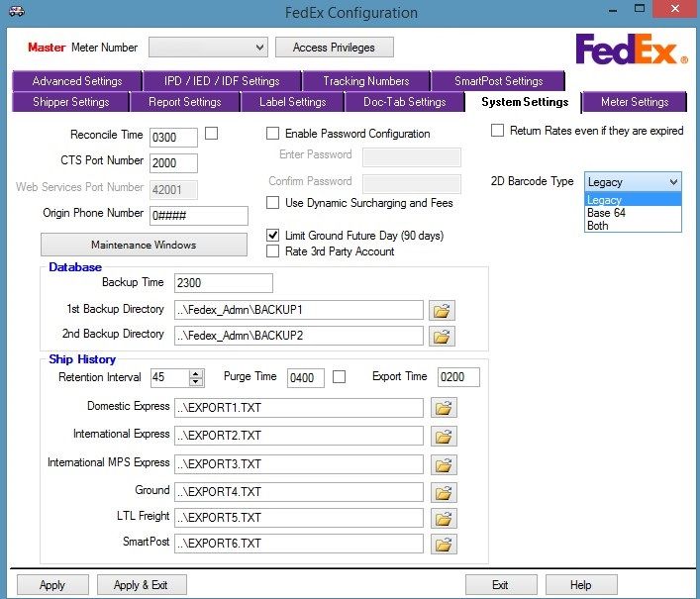
Task: Click the Exit button
Action: 500,585
